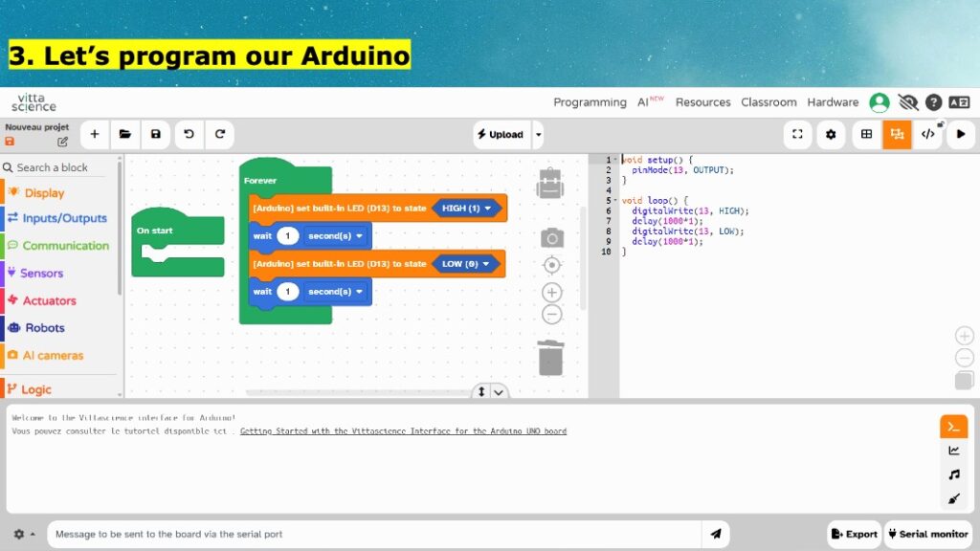Take a workspace screenshot with camera icon
The height and width of the screenshot is (551, 980).
pyautogui.click(x=551, y=237)
